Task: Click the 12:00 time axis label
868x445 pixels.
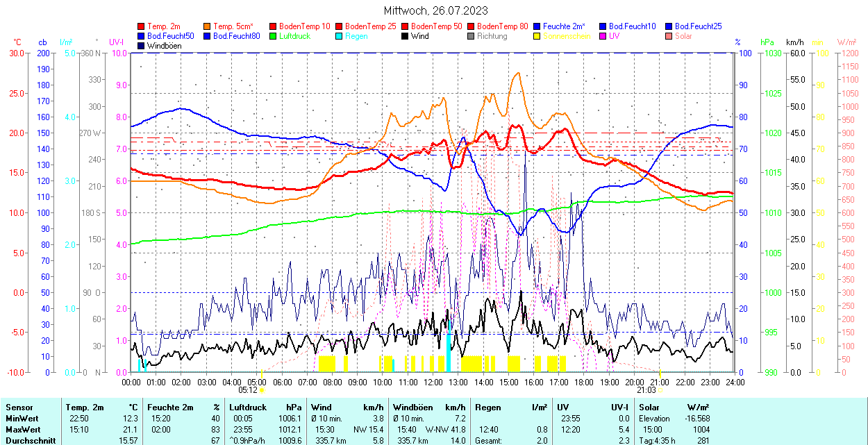Action: [x=433, y=382]
